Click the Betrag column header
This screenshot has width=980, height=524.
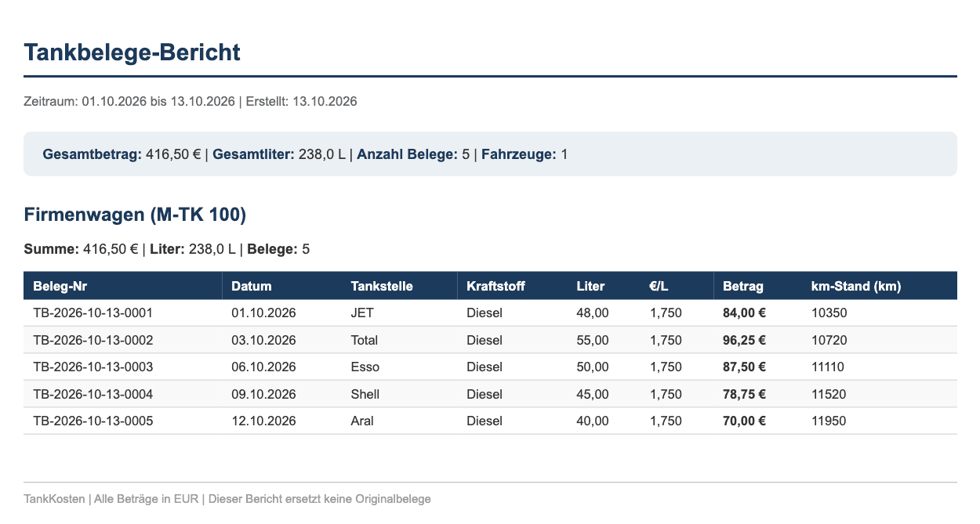click(x=758, y=286)
